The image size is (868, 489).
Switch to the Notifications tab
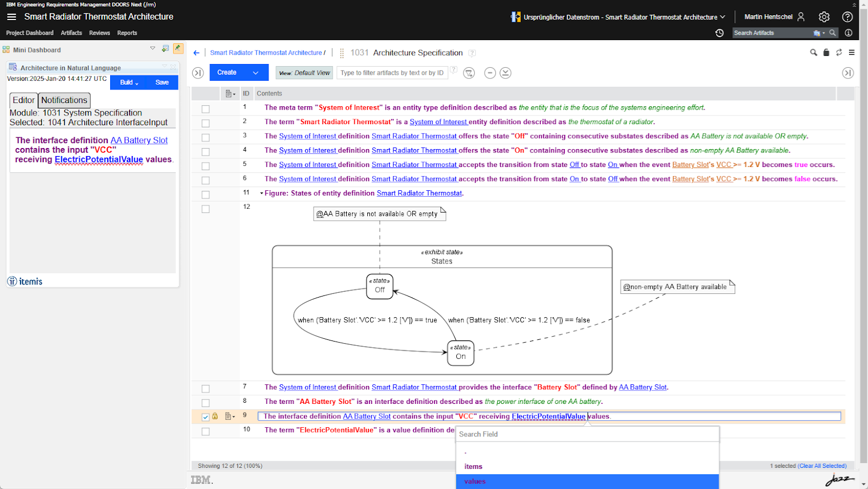click(x=64, y=100)
